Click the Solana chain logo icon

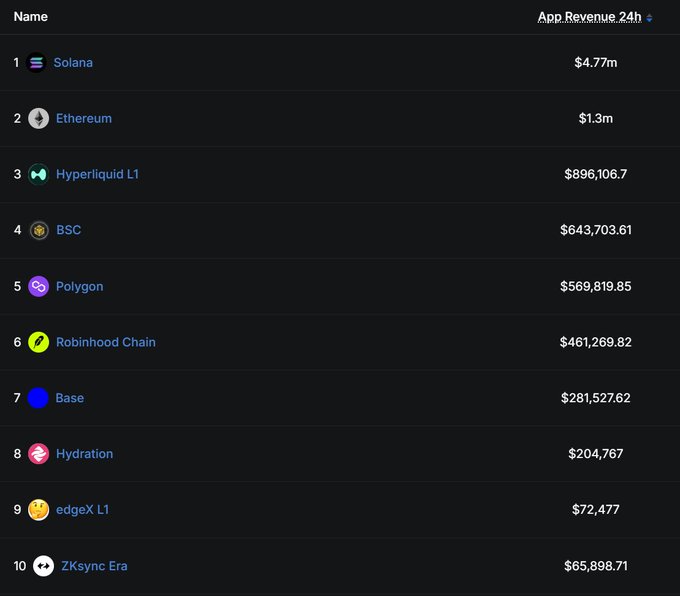36,62
